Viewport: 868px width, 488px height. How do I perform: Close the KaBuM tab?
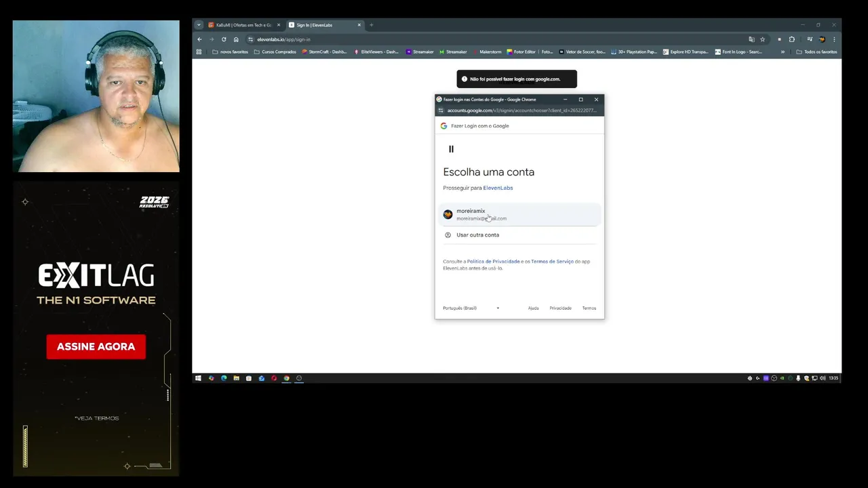(x=278, y=25)
